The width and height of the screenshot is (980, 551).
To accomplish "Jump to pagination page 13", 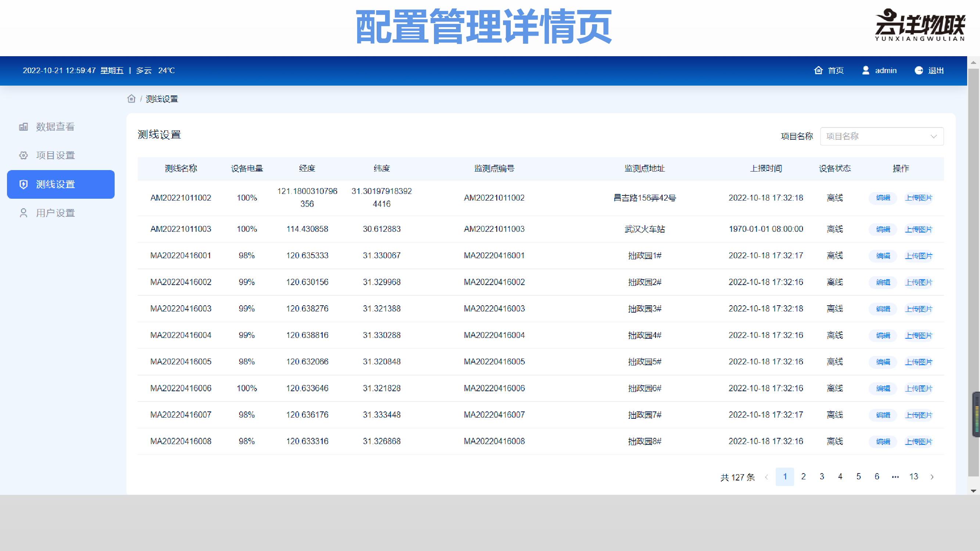I will (x=913, y=476).
